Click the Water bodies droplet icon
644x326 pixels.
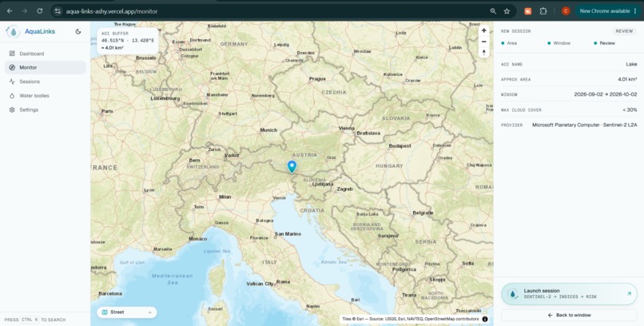pyautogui.click(x=12, y=96)
